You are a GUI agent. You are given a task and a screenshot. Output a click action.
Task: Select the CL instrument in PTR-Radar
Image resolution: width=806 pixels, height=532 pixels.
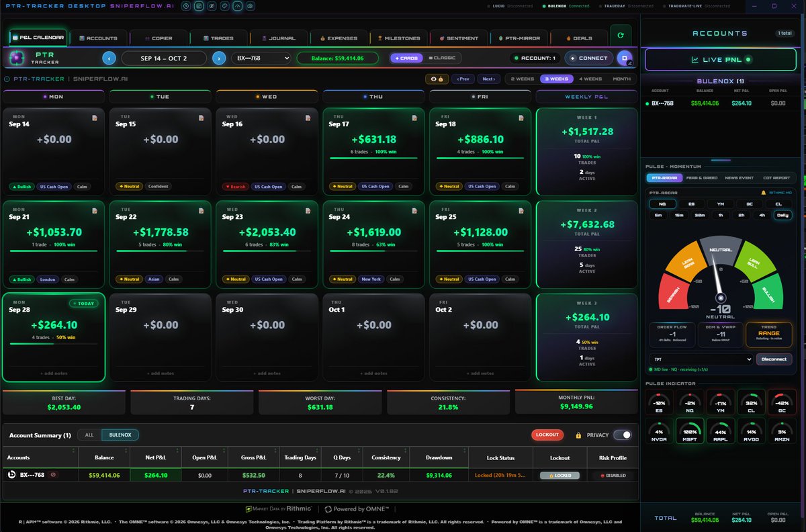click(x=779, y=204)
